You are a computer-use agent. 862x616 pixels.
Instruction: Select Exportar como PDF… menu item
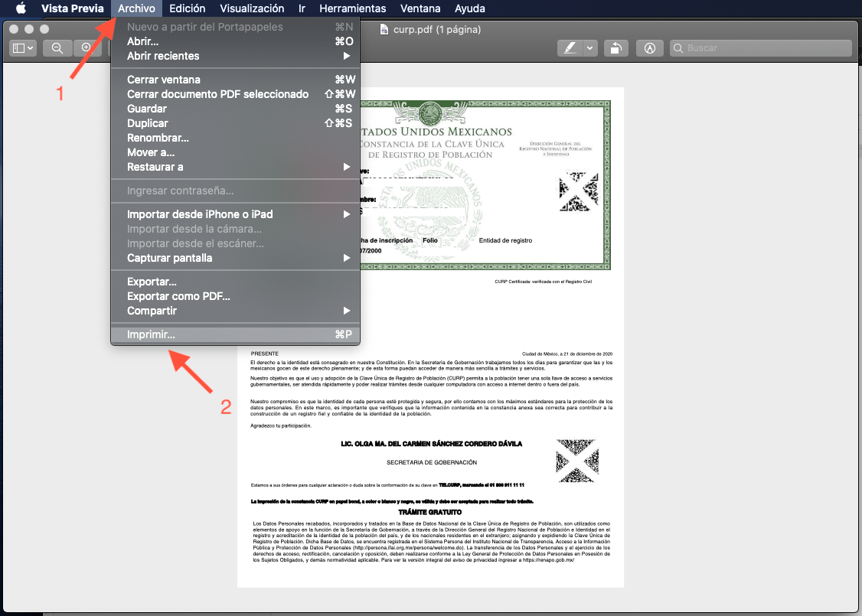[x=178, y=296]
